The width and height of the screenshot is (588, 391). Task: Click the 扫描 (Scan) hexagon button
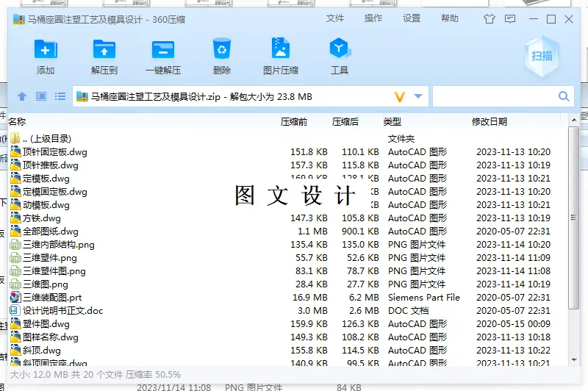pyautogui.click(x=542, y=56)
